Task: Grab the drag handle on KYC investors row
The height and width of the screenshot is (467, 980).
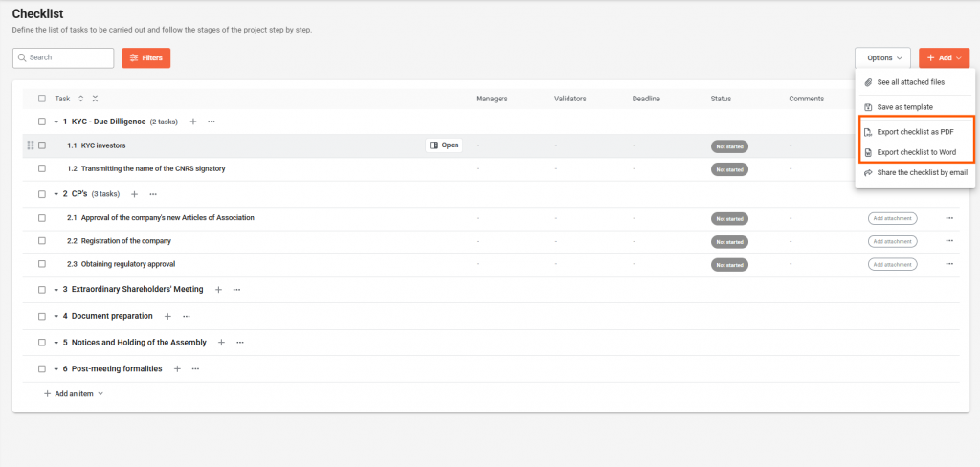Action: point(31,145)
